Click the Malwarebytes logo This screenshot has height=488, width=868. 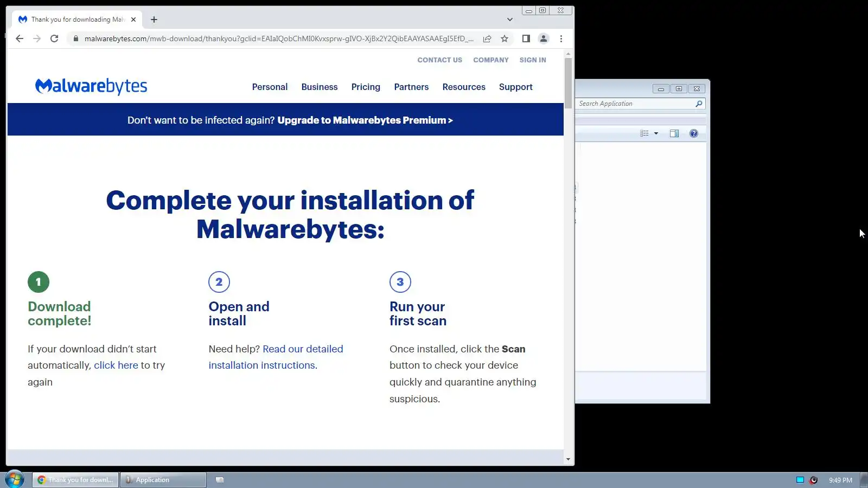(91, 86)
